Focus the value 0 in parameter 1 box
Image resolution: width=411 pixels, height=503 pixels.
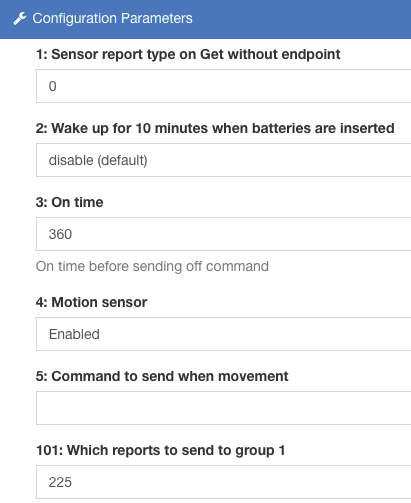[52, 86]
